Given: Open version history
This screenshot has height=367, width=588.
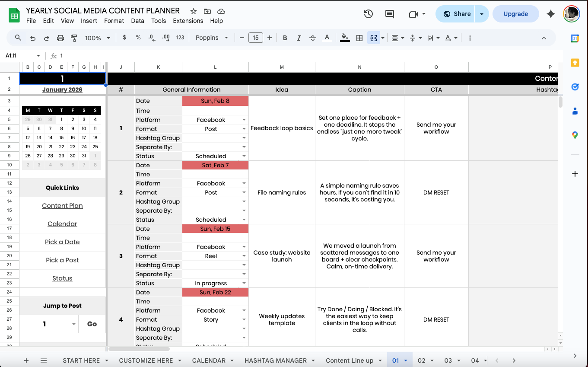Looking at the screenshot, I should click(x=368, y=14).
